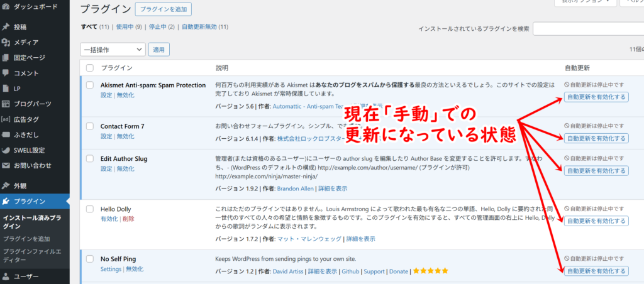Click the 固定ページ sidebar icon
644x284 pixels.
(6, 58)
